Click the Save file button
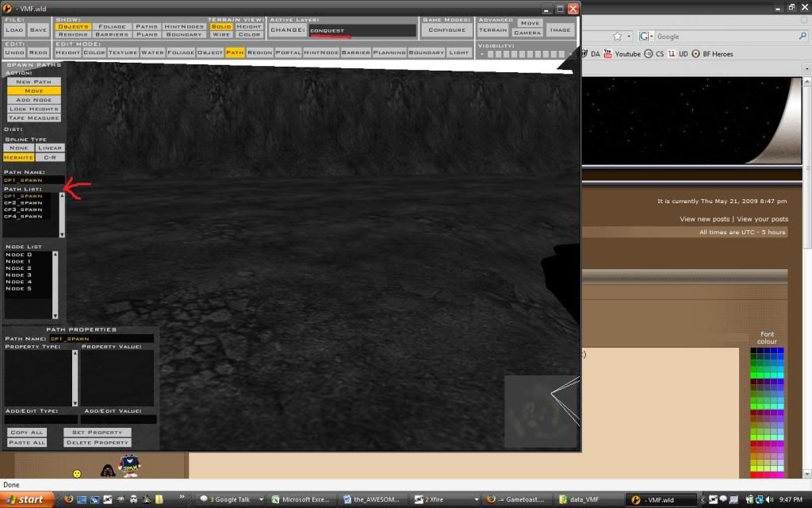Screen dimensions: 812x508 tap(38, 30)
